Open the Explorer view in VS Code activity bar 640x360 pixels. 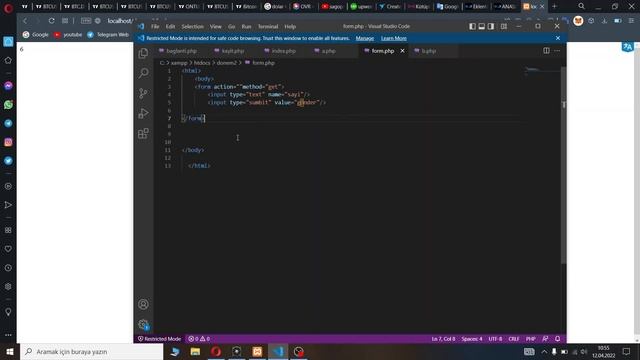[143, 53]
